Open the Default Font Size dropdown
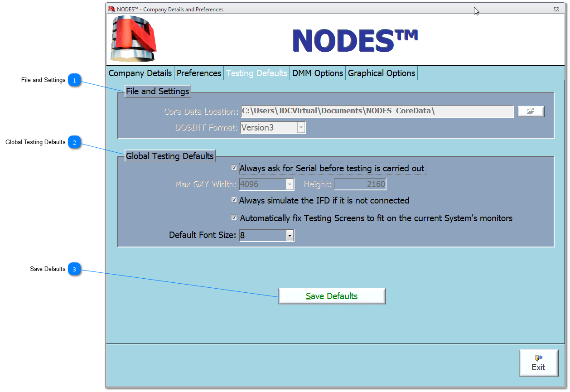Image resolution: width=570 pixels, height=392 pixels. coord(290,236)
